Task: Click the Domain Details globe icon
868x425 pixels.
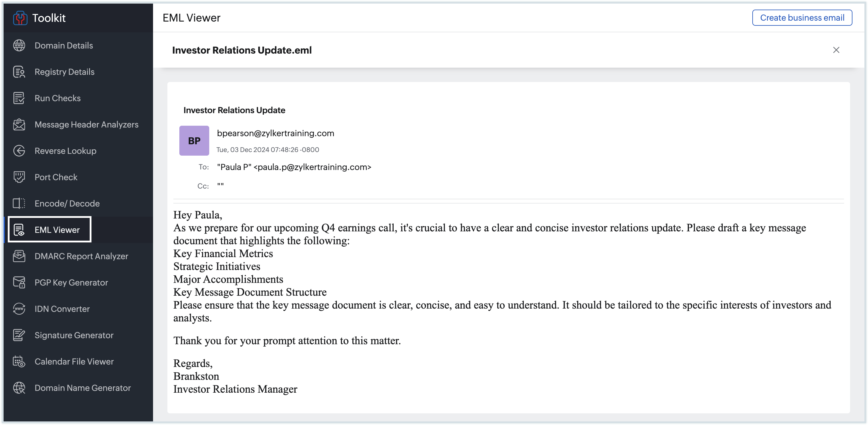Action: (x=19, y=45)
